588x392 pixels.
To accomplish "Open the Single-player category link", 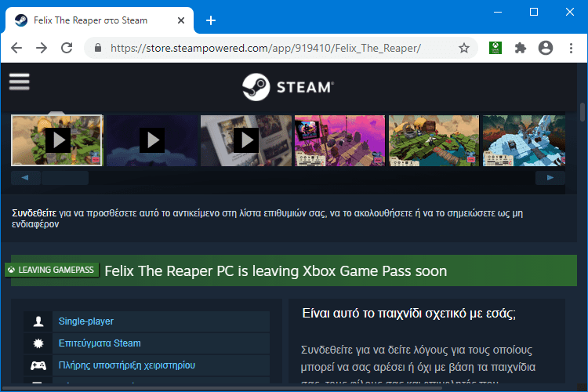I will [x=86, y=321].
